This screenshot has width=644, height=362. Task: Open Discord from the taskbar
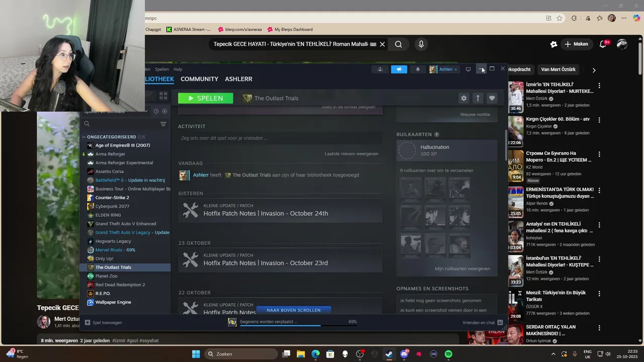[x=404, y=354]
